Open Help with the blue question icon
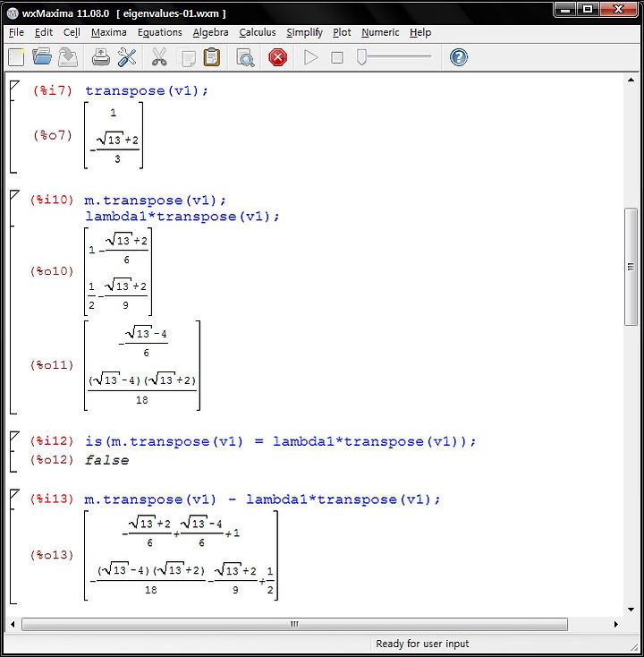This screenshot has width=644, height=657. [x=459, y=57]
